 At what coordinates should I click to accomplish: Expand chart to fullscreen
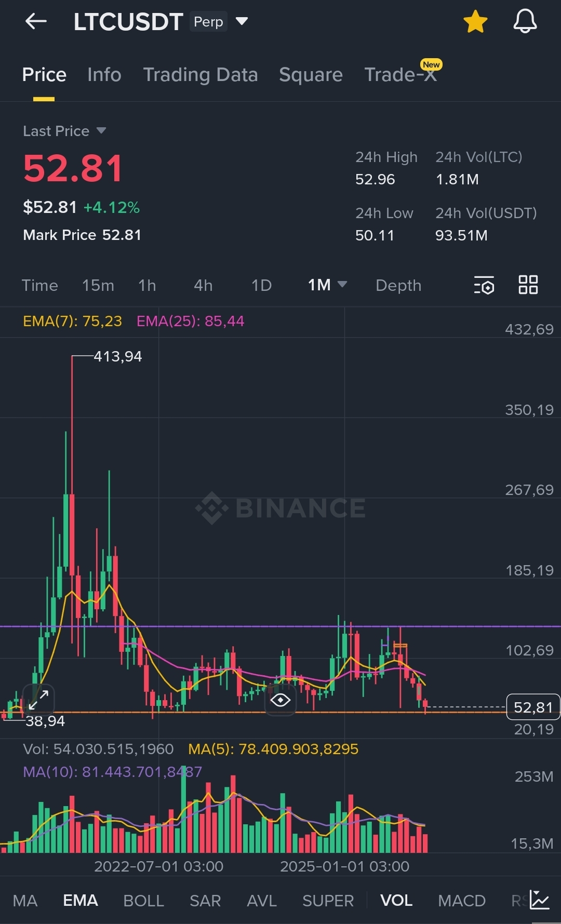39,699
